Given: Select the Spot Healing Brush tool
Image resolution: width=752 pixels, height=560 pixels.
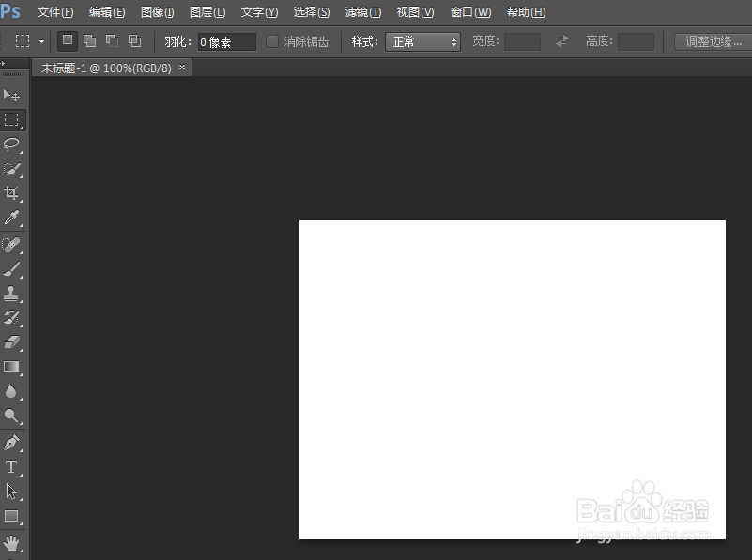Looking at the screenshot, I should click(x=11, y=245).
